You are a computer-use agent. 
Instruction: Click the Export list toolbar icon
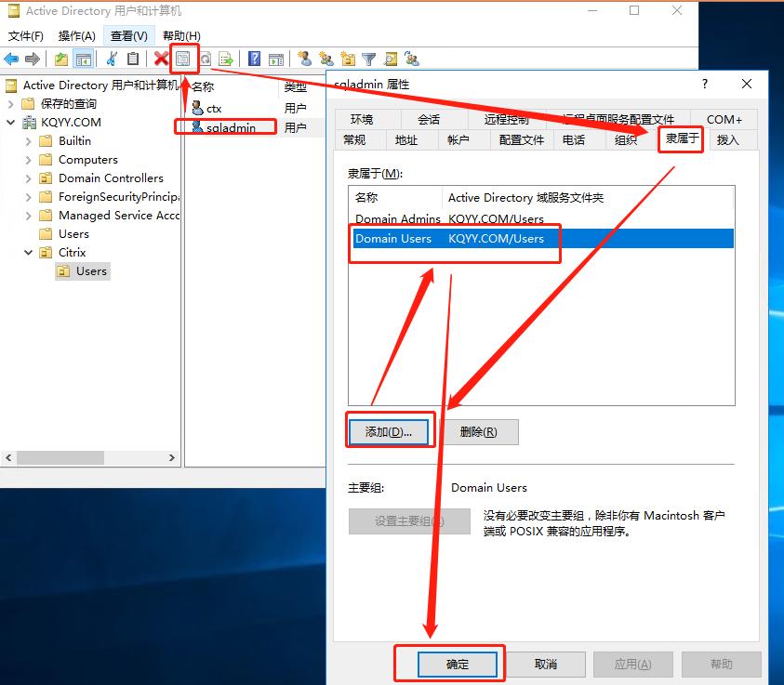[226, 59]
